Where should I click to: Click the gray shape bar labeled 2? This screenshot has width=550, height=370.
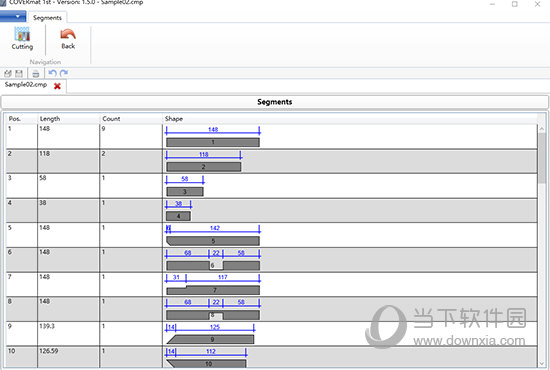[x=203, y=167]
